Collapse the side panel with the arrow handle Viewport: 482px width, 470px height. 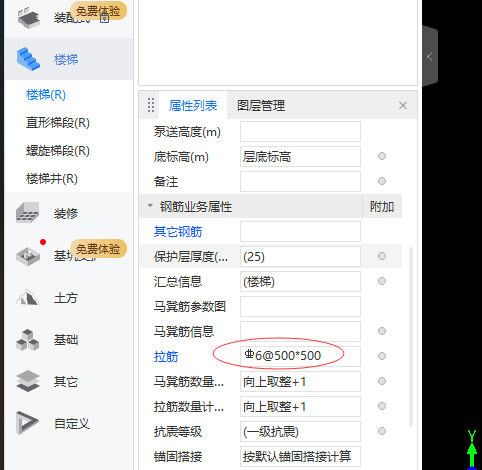point(430,57)
